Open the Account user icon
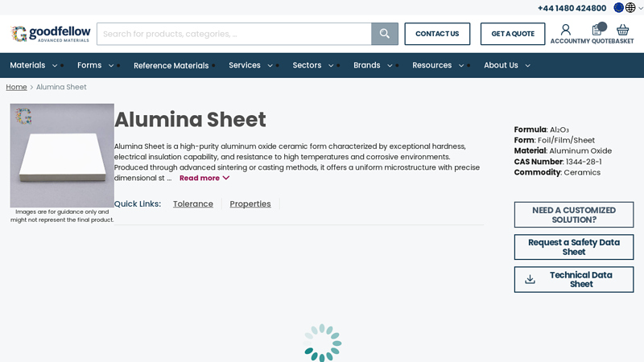 (x=566, y=30)
